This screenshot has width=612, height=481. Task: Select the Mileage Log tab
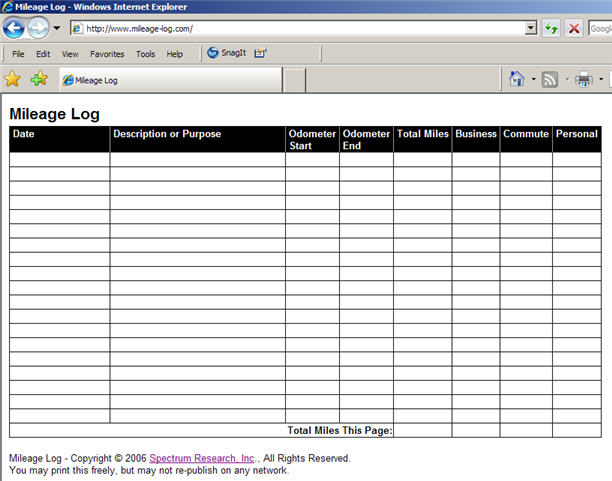point(171,80)
